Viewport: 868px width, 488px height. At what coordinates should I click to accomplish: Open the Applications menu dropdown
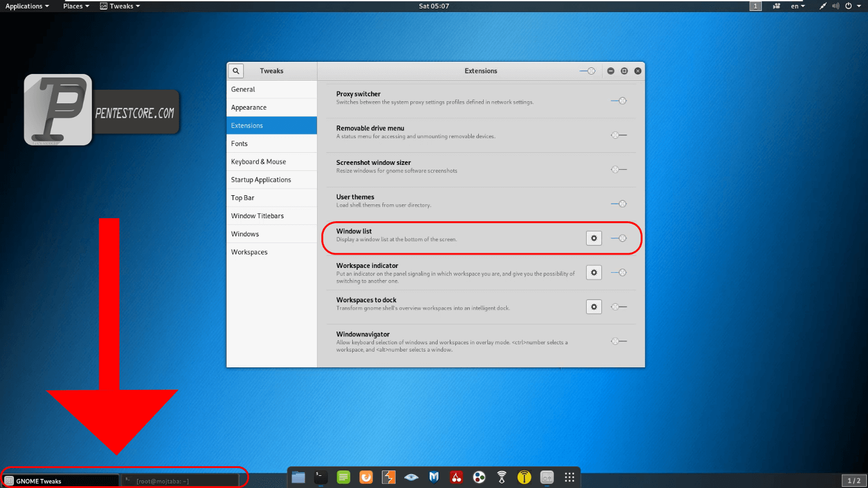pos(27,6)
